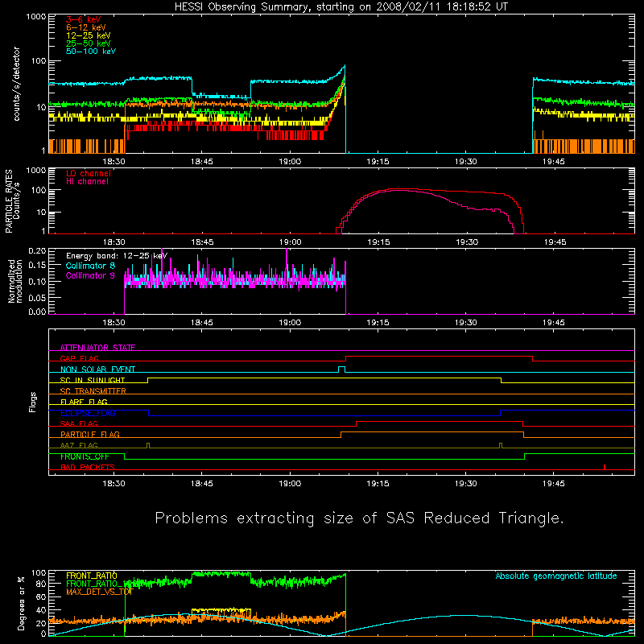This screenshot has height=644, width=644.
Task: Click the HI channel legend label
Action: (87, 182)
